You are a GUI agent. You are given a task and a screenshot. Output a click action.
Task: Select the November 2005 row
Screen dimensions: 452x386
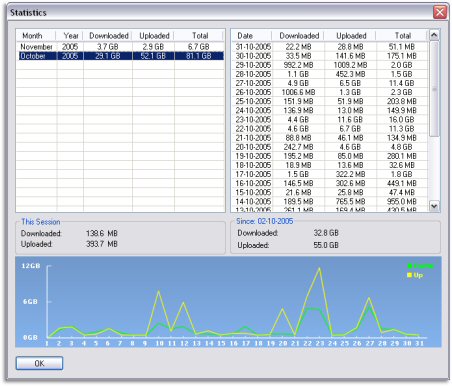point(121,47)
